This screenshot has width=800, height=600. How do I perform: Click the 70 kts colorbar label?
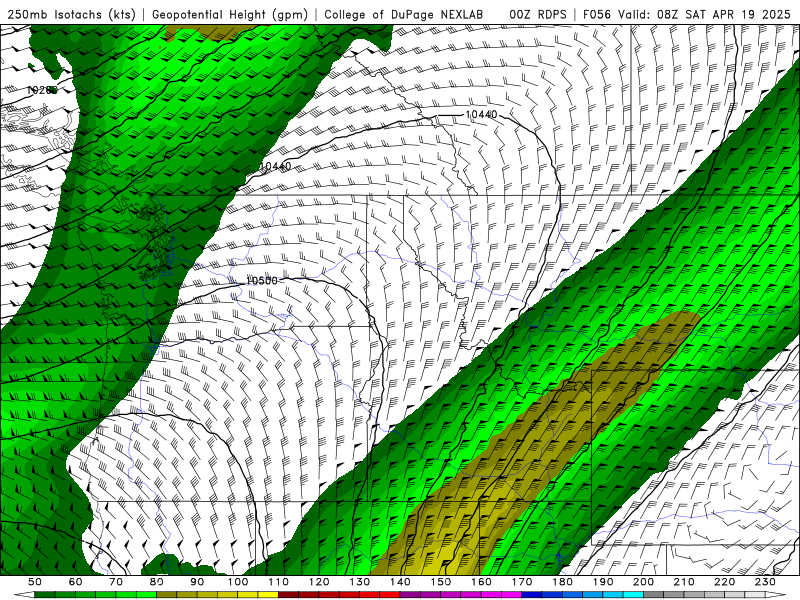(116, 582)
